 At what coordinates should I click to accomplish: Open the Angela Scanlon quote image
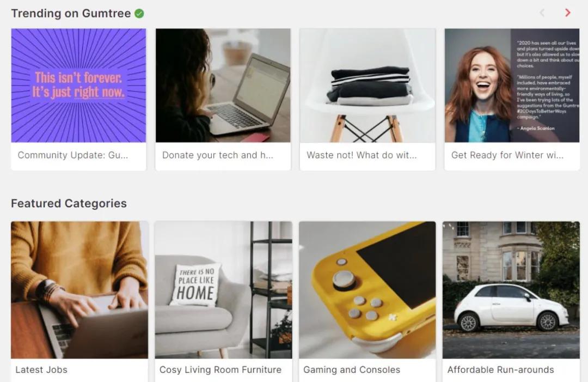point(512,86)
